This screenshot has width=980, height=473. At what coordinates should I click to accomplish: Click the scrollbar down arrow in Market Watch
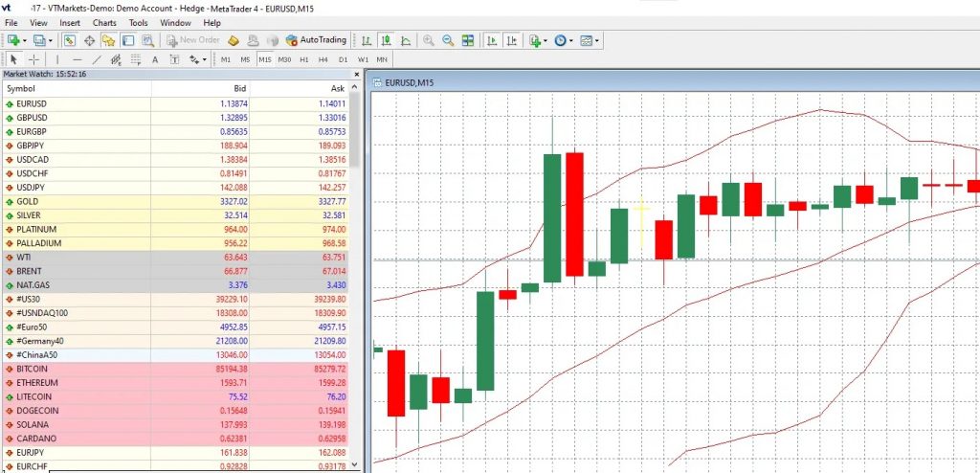[356, 464]
